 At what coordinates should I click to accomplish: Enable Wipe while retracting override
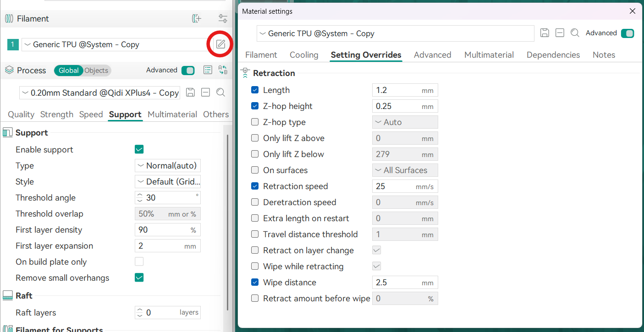pyautogui.click(x=255, y=267)
